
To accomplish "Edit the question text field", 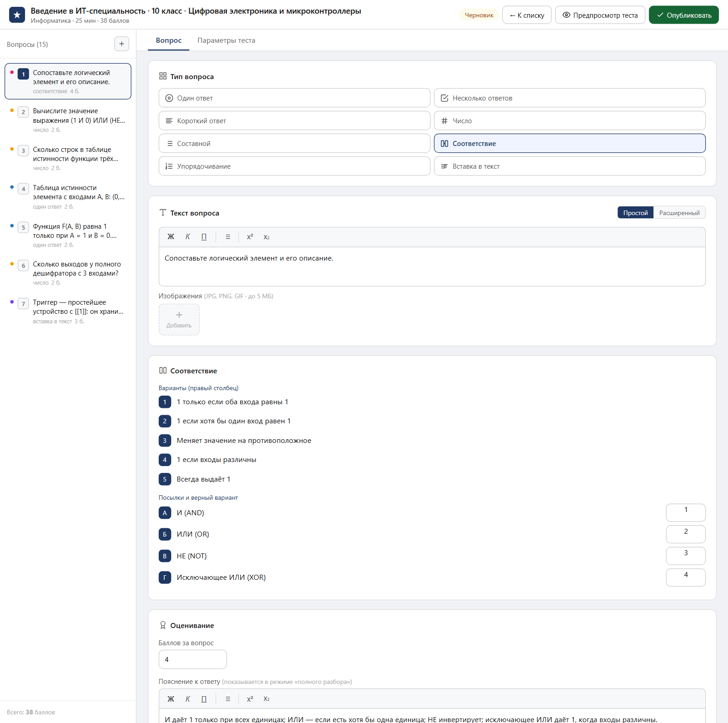I will point(432,266).
